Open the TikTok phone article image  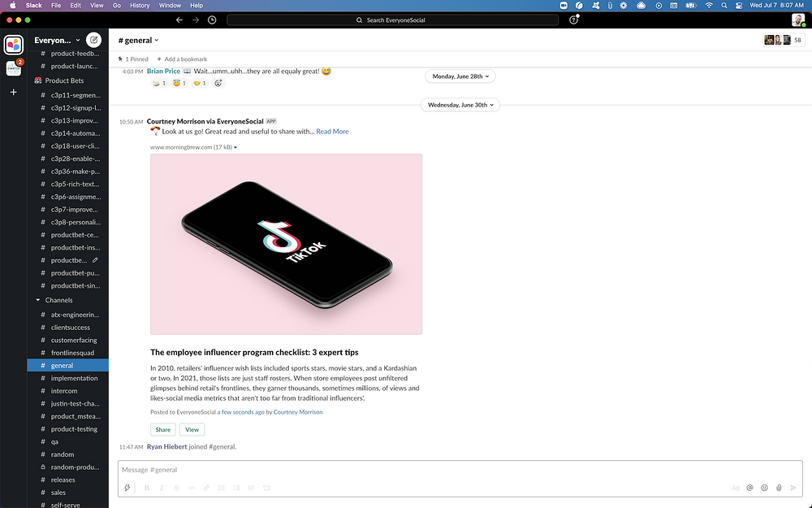point(287,244)
